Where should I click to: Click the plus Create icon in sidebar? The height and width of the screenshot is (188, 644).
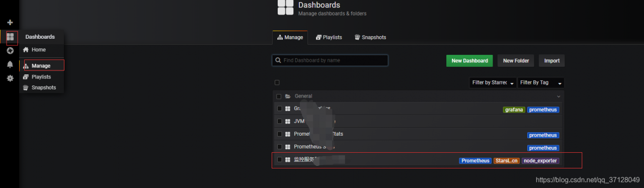tap(10, 23)
